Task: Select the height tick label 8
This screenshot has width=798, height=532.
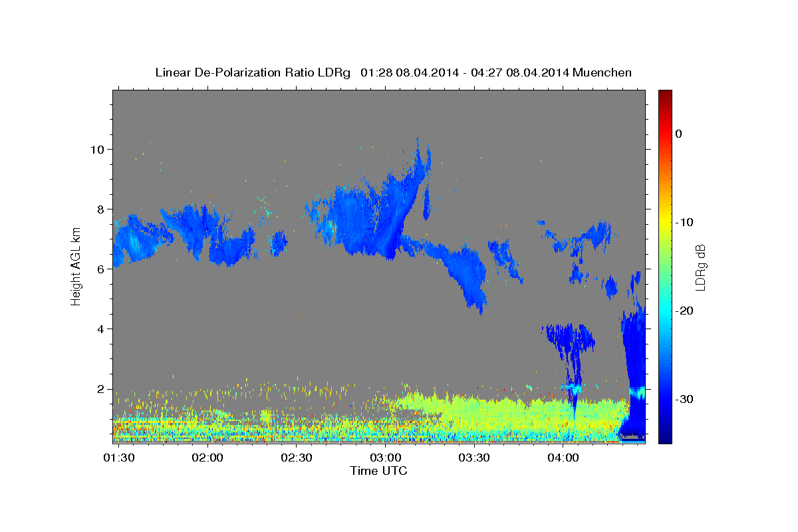Action: click(x=100, y=209)
